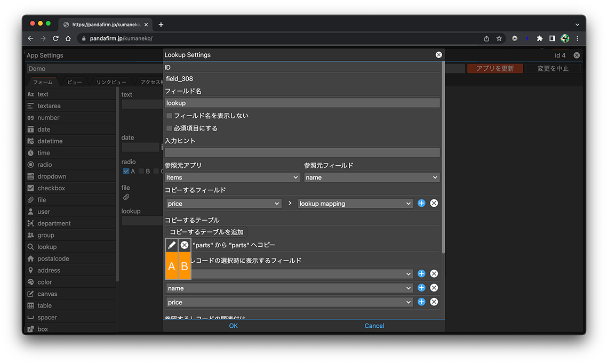Click コピーするテーブルを追加 button

206,232
